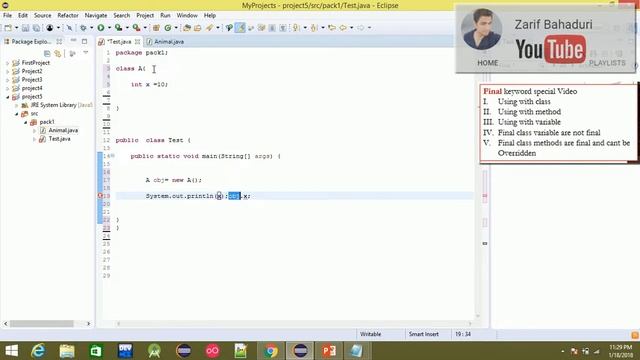The image size is (640, 360).
Task: Open the File menu
Action: 7,16
